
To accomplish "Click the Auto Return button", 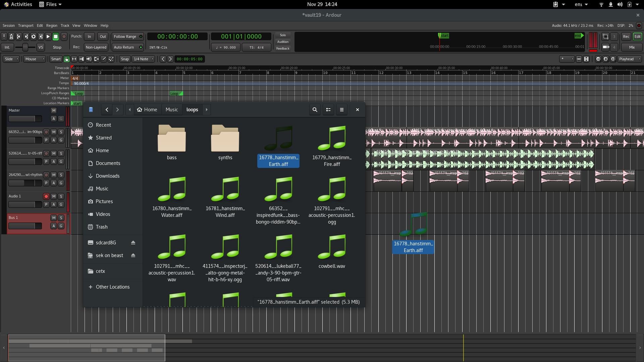I will coord(124,47).
